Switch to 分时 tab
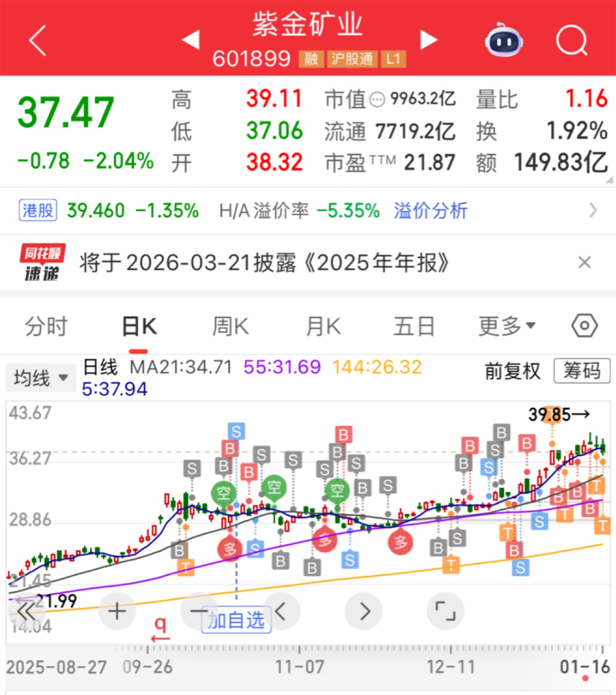This screenshot has height=695, width=616. click(x=46, y=326)
